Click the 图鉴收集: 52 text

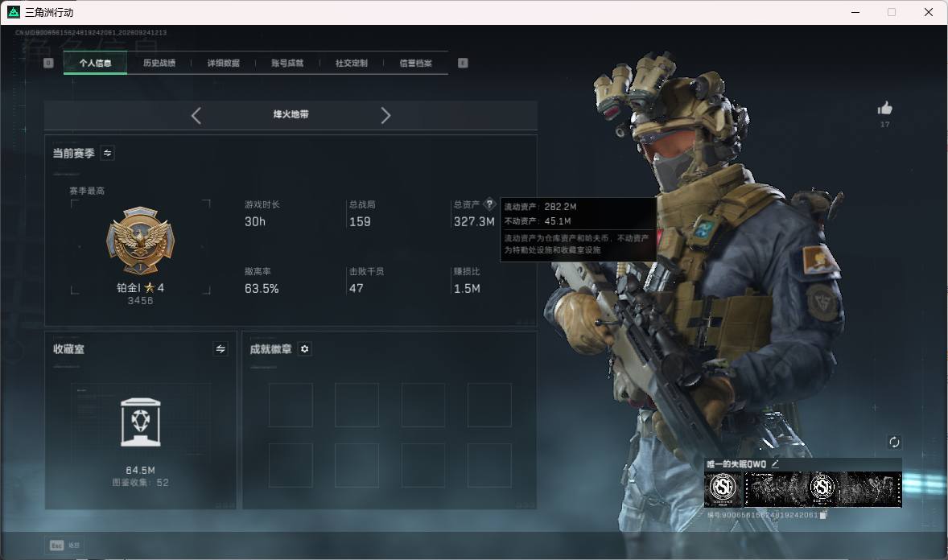pyautogui.click(x=140, y=483)
